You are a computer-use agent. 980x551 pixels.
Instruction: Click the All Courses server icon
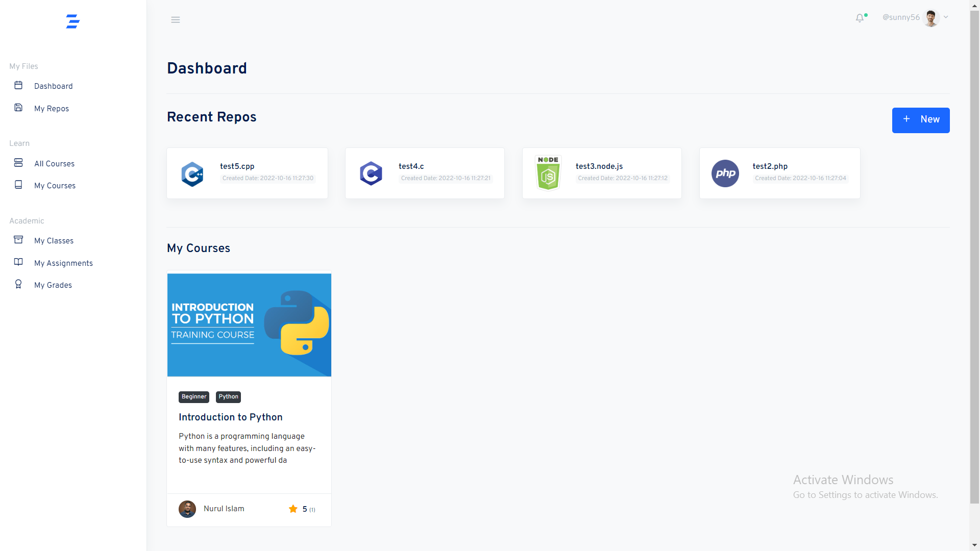coord(18,163)
